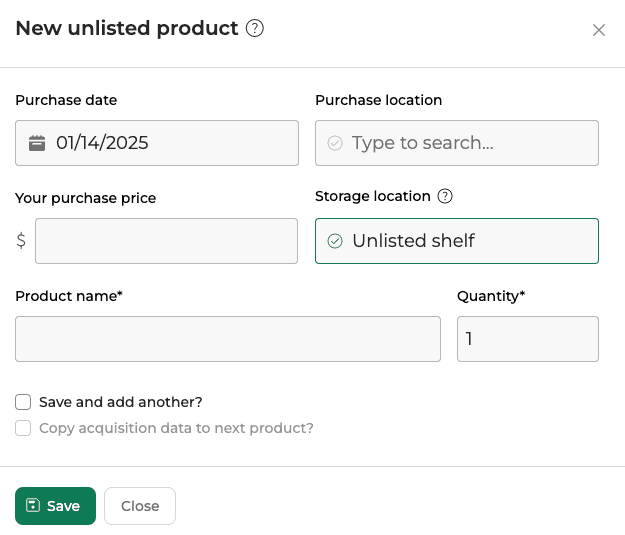
Task: Click the Close button
Action: coord(140,506)
